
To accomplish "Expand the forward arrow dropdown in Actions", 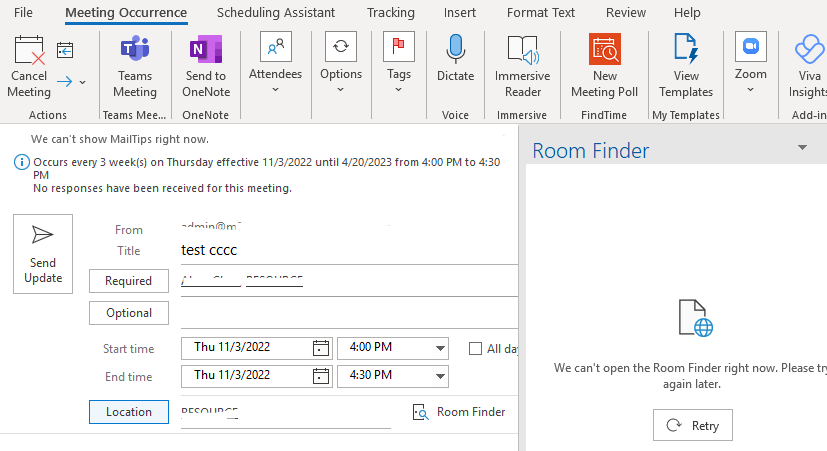I will coord(82,82).
